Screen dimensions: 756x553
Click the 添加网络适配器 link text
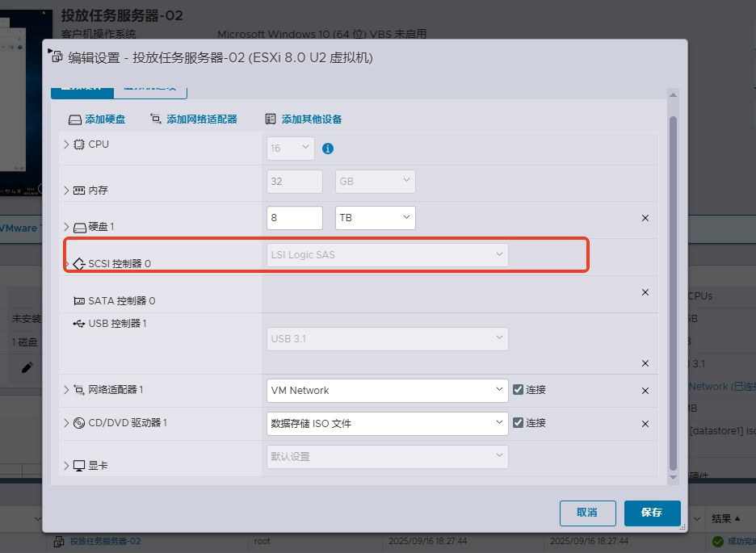point(202,119)
